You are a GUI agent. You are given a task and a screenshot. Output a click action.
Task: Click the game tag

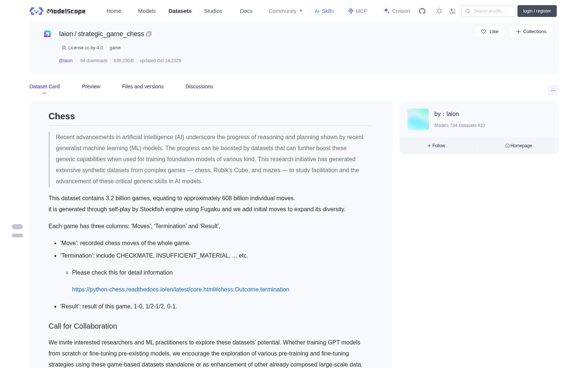pos(115,48)
